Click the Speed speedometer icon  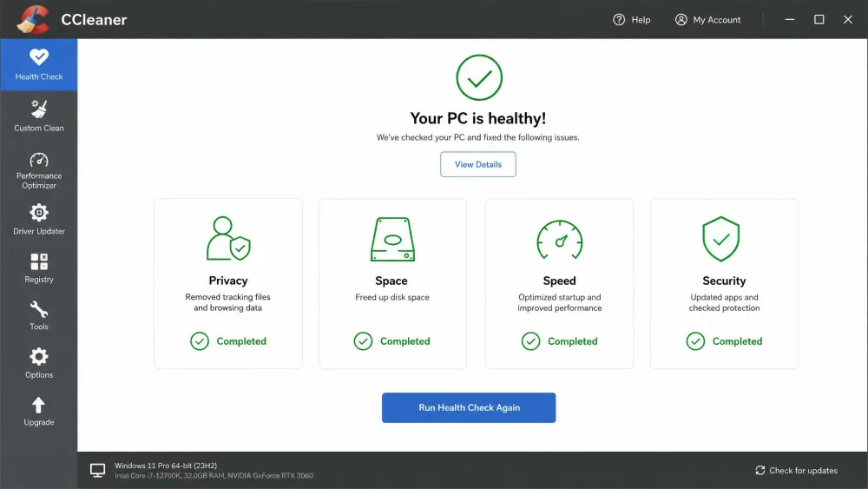click(x=560, y=239)
